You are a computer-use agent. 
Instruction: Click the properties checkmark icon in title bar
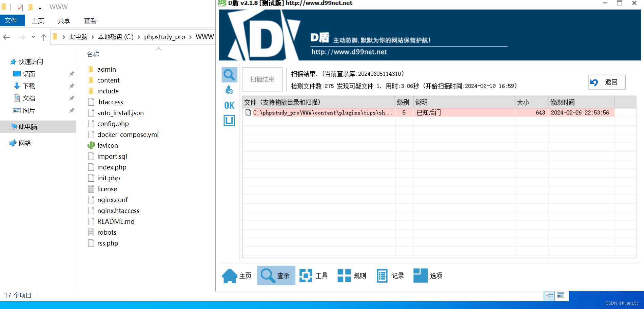click(20, 7)
